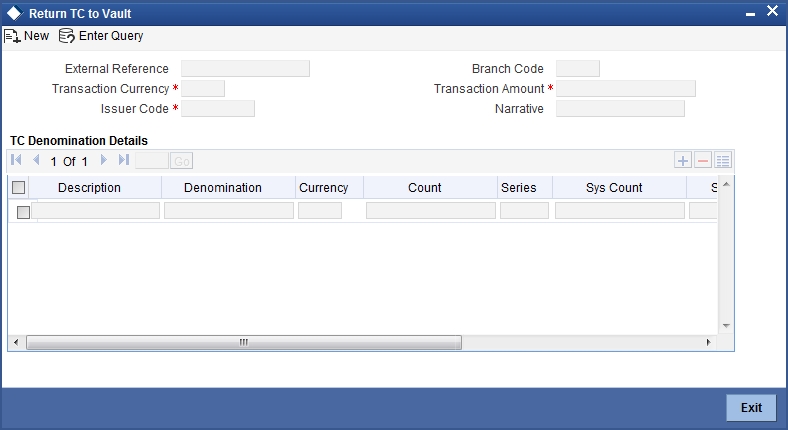The image size is (788, 430).
Task: Go to first page of denomination records
Action: (x=16, y=160)
